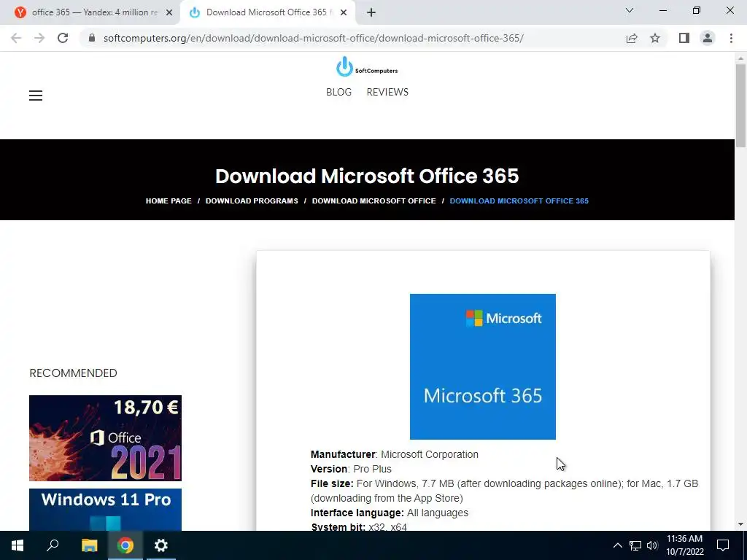Click the RECOMMENDED sidebar heading
The height and width of the screenshot is (560, 747).
coord(74,373)
